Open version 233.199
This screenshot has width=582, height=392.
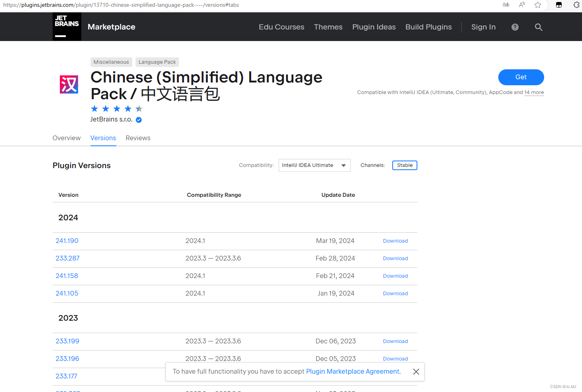point(67,341)
